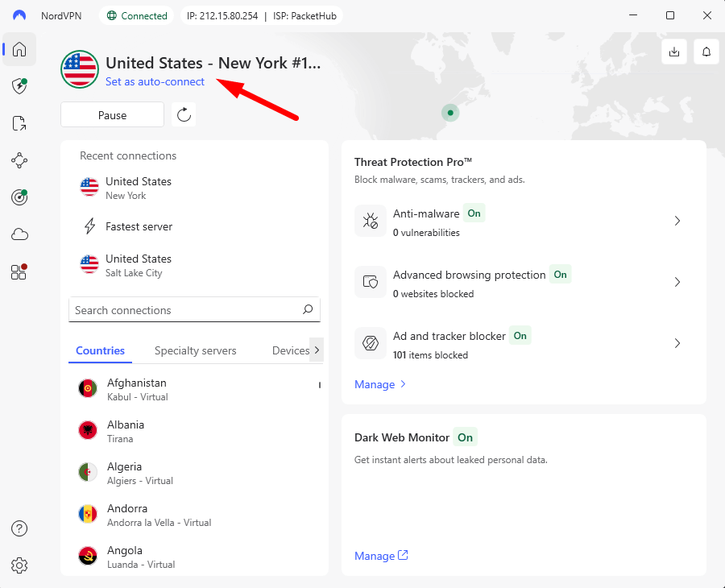
Task: Switch to the Specialty servers tab
Action: 195,350
